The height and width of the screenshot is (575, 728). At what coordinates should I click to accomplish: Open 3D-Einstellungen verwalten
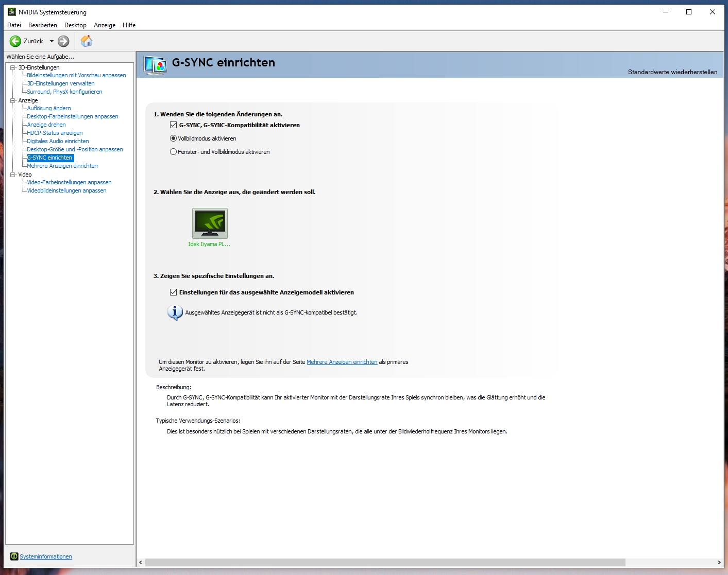61,83
